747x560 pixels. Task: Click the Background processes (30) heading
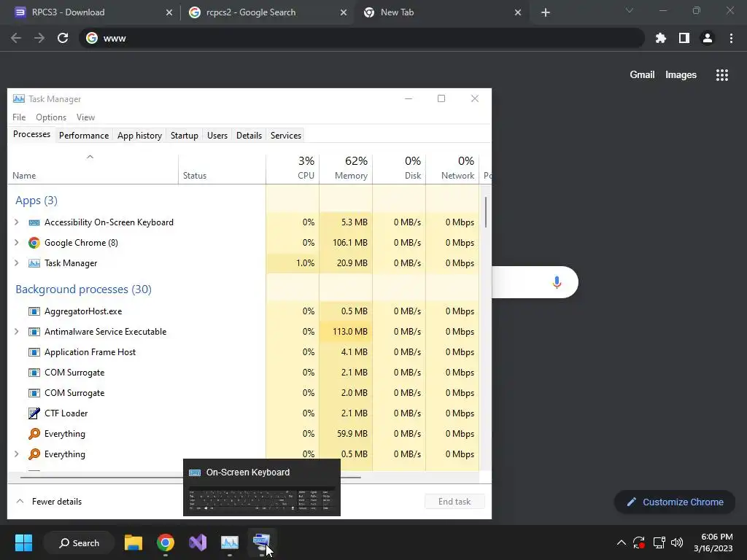coord(83,289)
